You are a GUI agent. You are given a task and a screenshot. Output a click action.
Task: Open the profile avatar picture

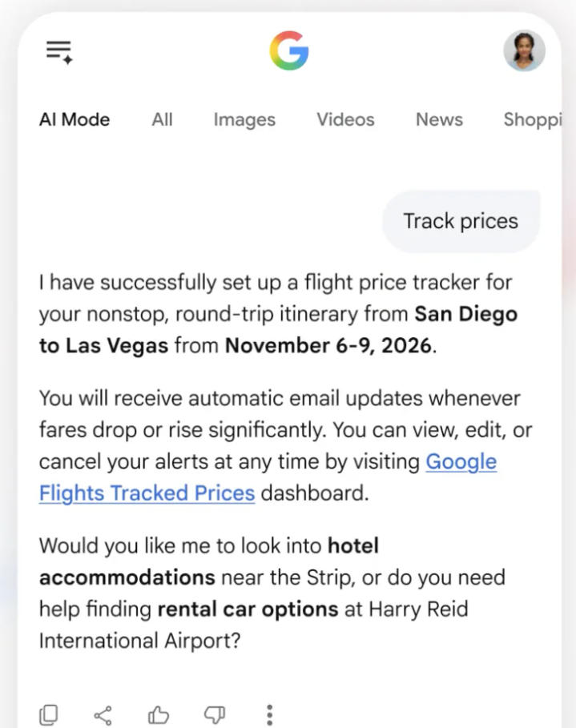coord(524,50)
